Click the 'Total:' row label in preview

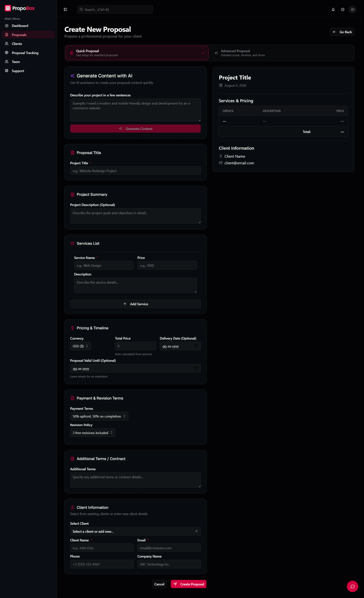(x=307, y=132)
